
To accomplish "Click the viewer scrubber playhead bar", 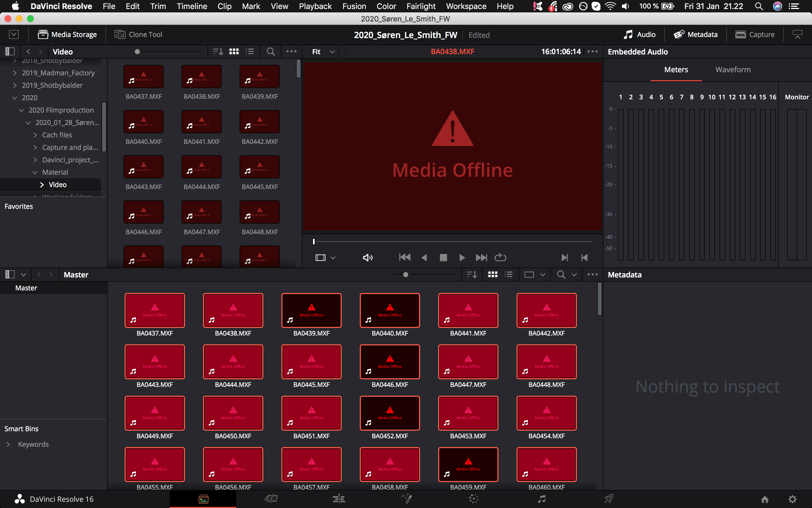I will (314, 242).
